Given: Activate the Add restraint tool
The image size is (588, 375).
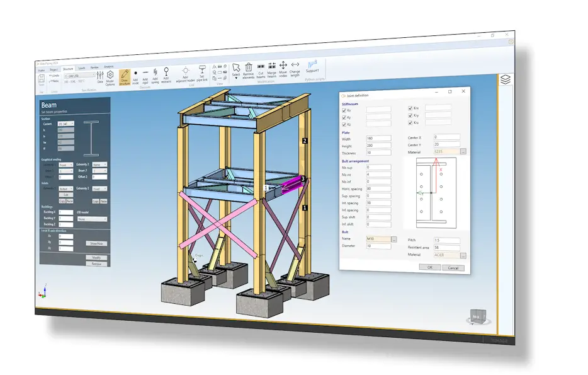Looking at the screenshot, I should 166,76.
